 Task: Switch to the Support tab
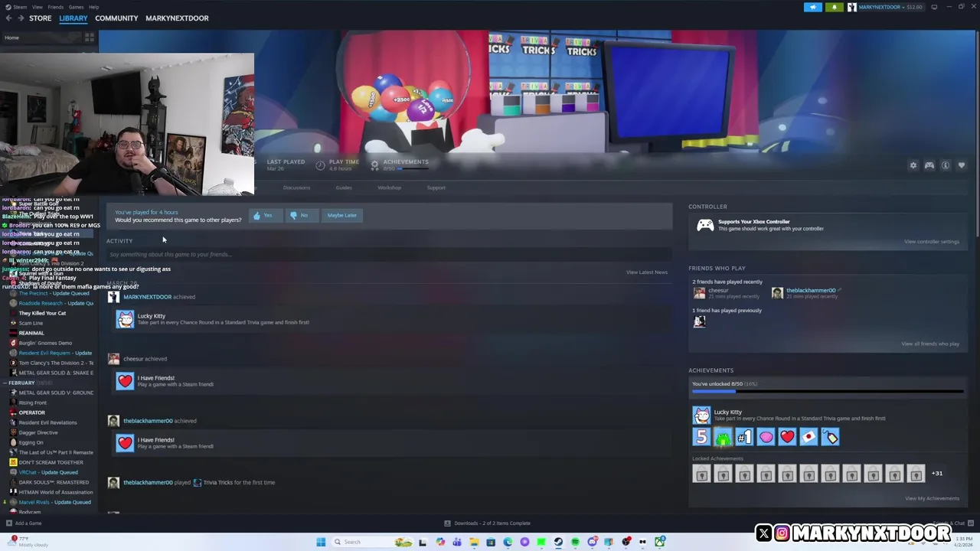[x=436, y=187]
